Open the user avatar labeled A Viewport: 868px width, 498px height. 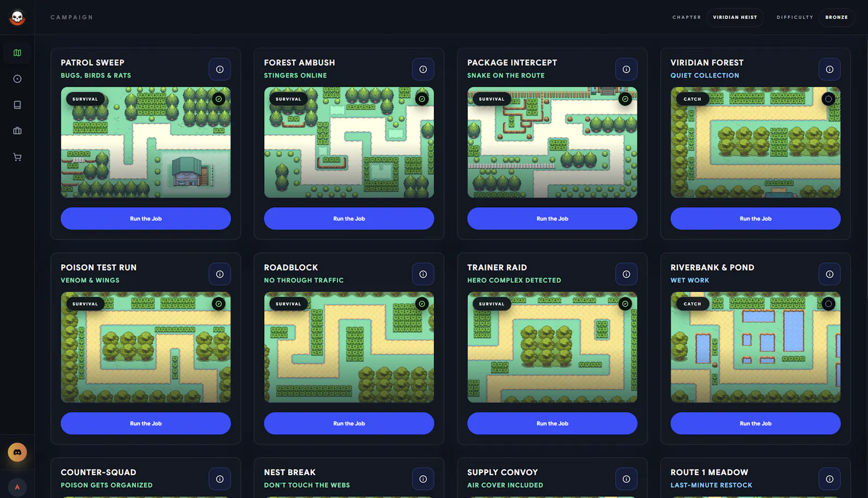17,487
